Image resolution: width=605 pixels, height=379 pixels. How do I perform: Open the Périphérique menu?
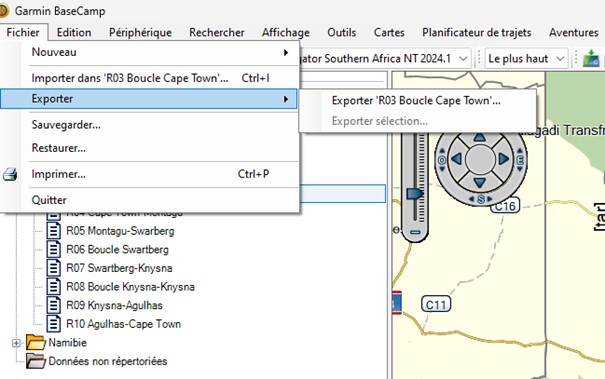pyautogui.click(x=140, y=32)
